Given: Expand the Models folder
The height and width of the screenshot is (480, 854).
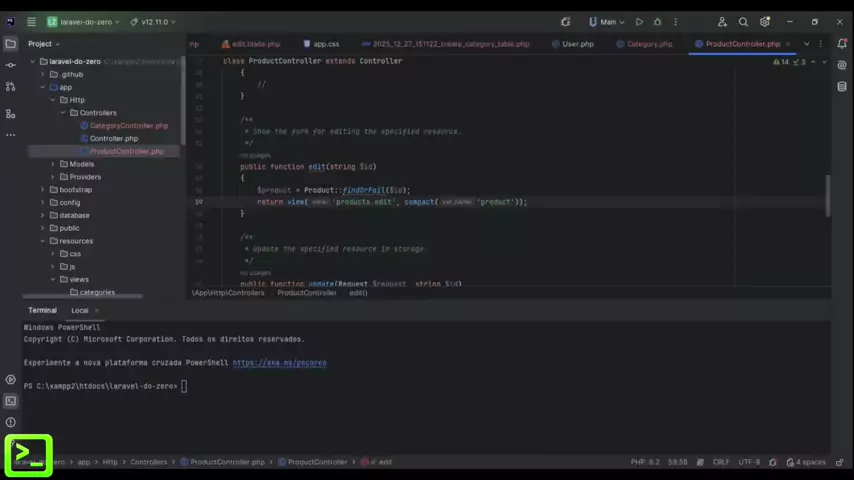Looking at the screenshot, I should point(52,164).
